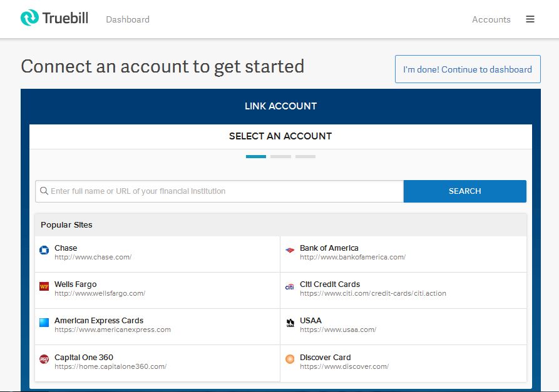Click the chase.com URL text

click(93, 257)
